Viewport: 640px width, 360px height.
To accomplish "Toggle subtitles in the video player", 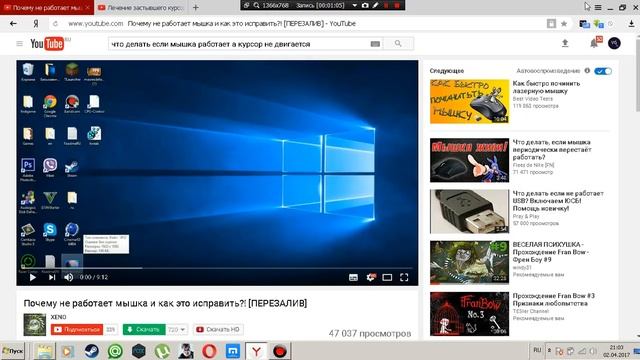I will click(x=353, y=278).
